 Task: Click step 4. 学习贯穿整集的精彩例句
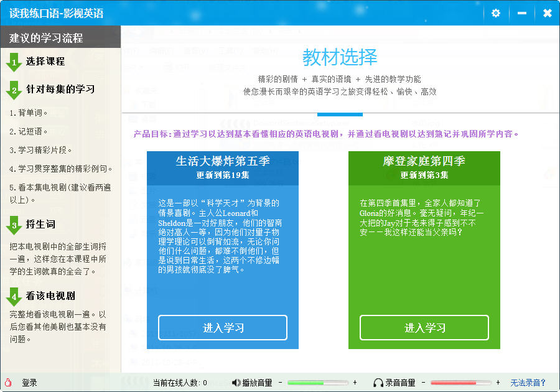[61, 169]
